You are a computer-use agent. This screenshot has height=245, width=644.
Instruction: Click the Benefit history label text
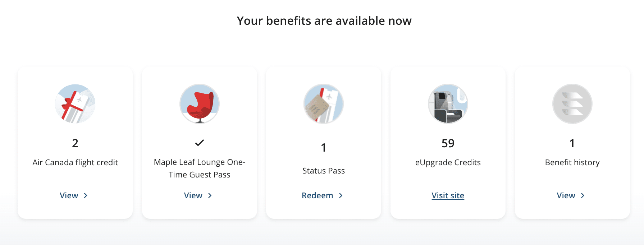pos(572,162)
